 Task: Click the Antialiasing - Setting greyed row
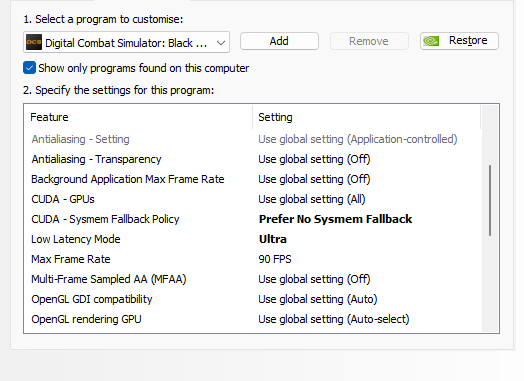pos(253,139)
